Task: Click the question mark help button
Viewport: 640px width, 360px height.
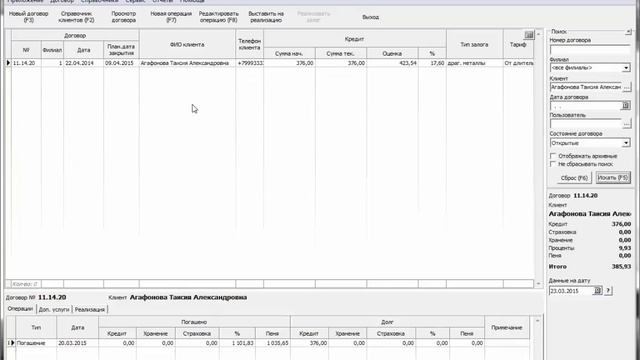Action: [x=608, y=291]
